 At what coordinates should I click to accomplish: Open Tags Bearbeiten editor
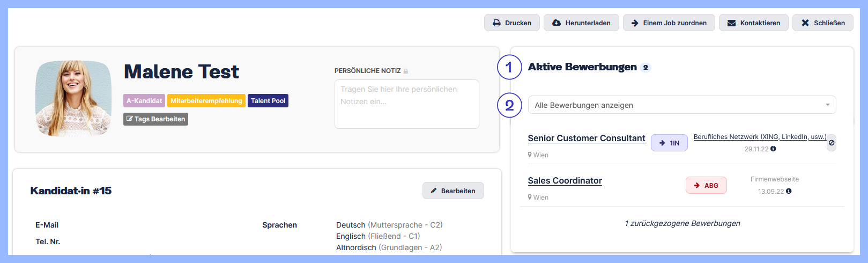click(155, 119)
